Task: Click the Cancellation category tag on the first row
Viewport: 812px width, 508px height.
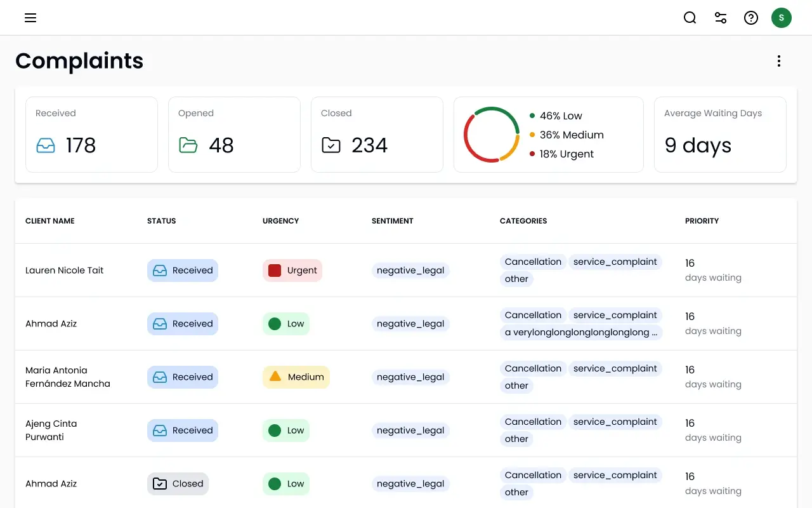Action: pyautogui.click(x=533, y=262)
